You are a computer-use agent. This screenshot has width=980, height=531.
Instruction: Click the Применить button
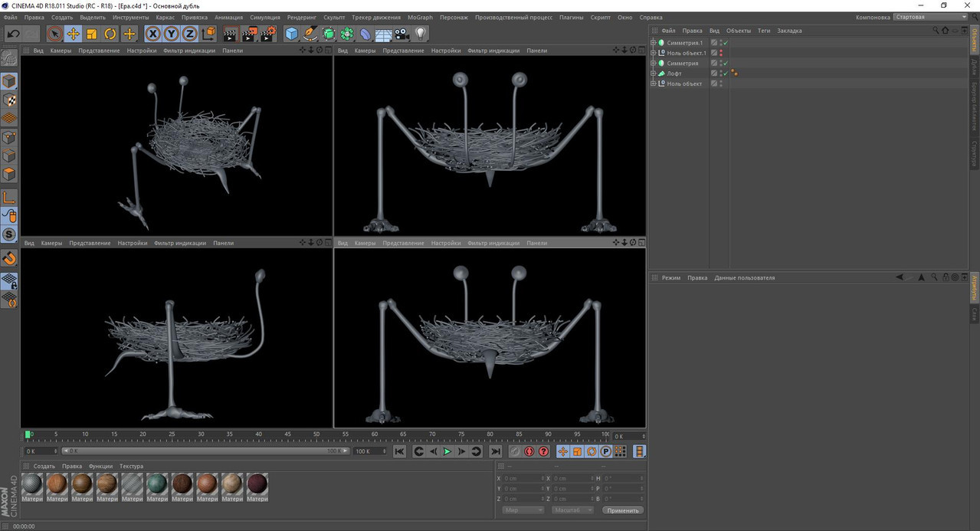click(x=622, y=510)
